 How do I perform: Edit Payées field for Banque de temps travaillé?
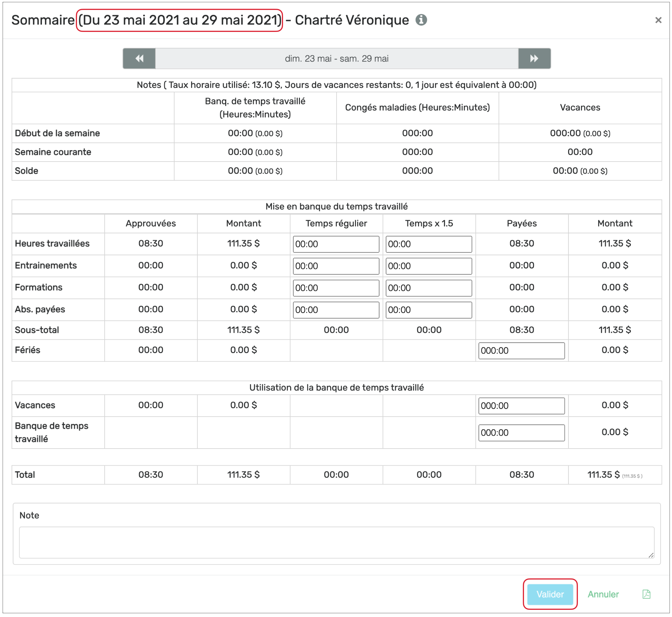(521, 433)
